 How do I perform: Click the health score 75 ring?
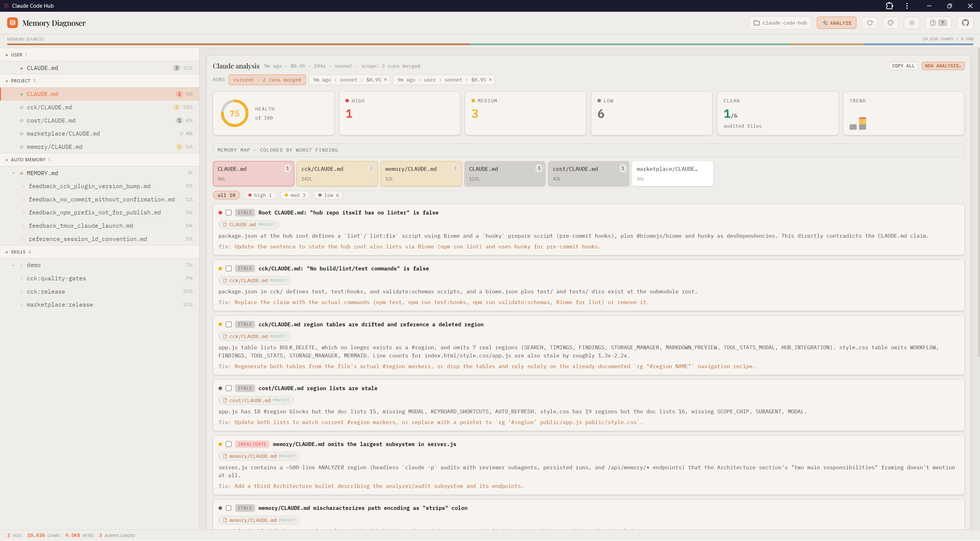click(234, 113)
